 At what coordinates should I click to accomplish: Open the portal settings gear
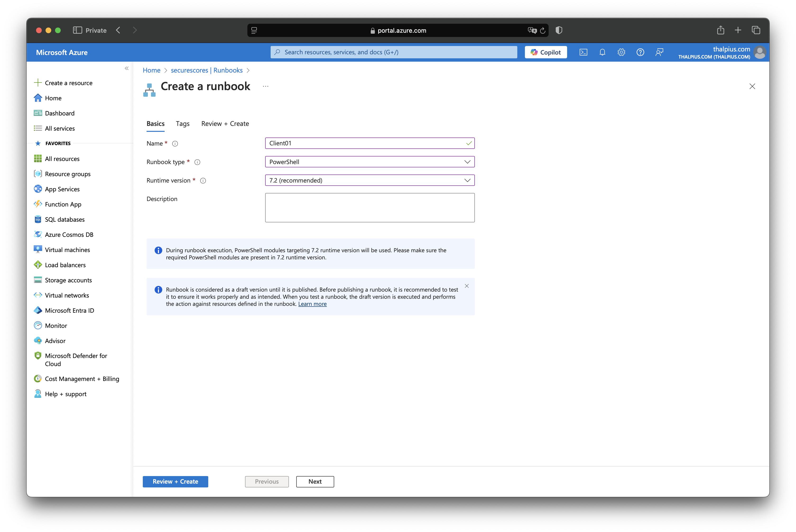621,52
